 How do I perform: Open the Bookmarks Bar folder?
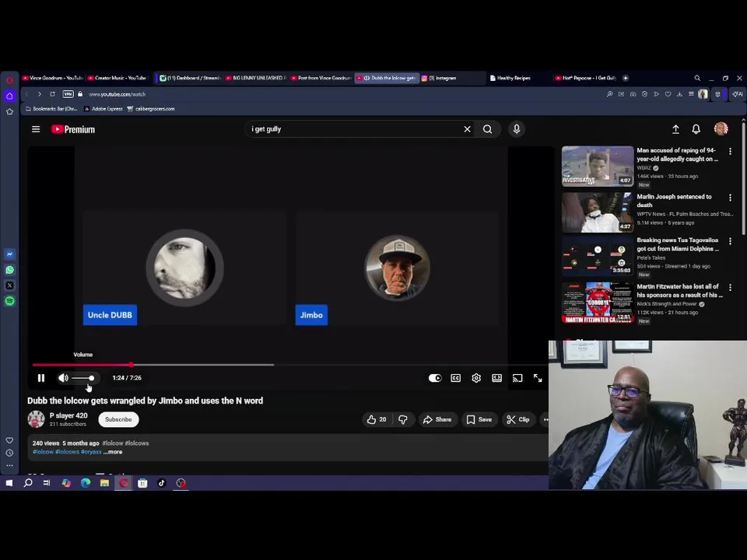tap(51, 109)
